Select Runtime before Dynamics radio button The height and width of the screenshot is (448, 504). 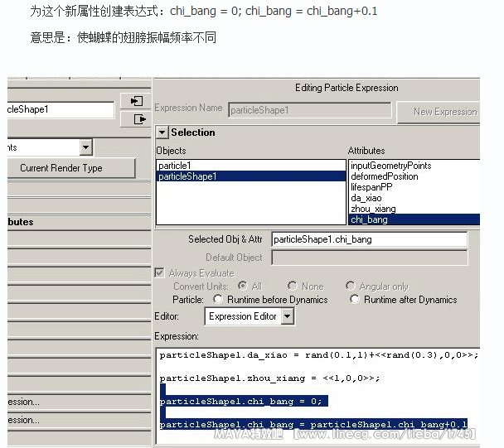coord(218,300)
